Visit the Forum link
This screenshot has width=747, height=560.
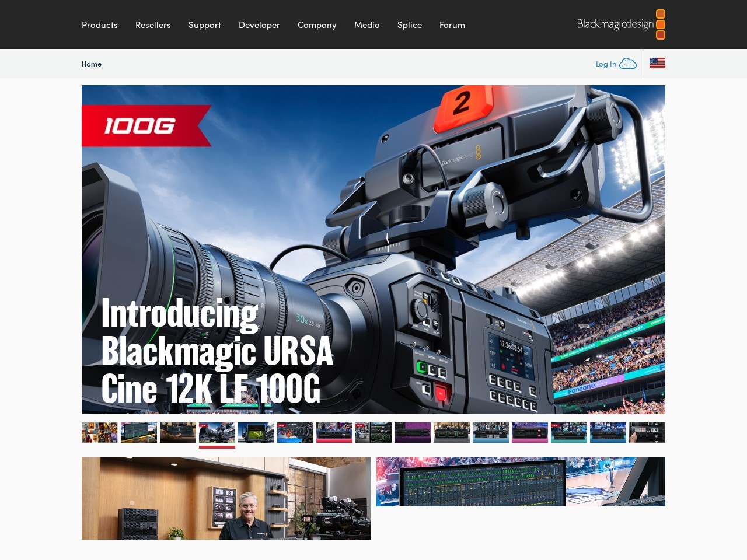tap(452, 25)
